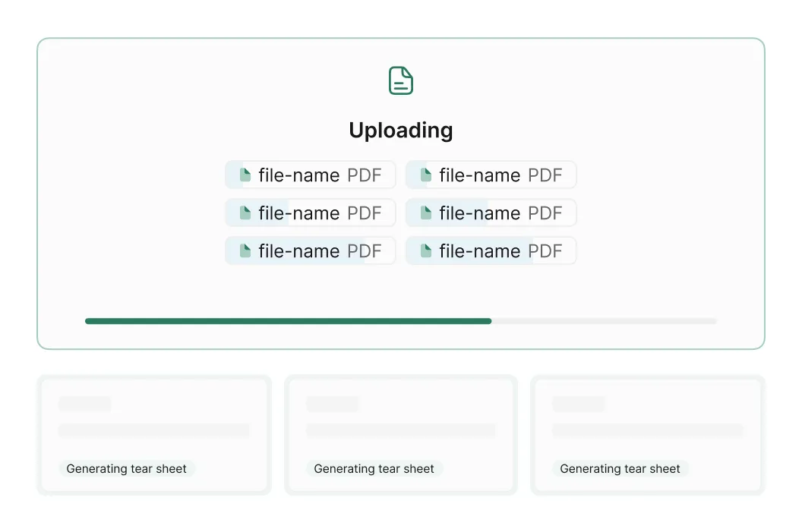Click the green upload progress bar
Image resolution: width=802 pixels, height=532 pixels.
point(400,321)
